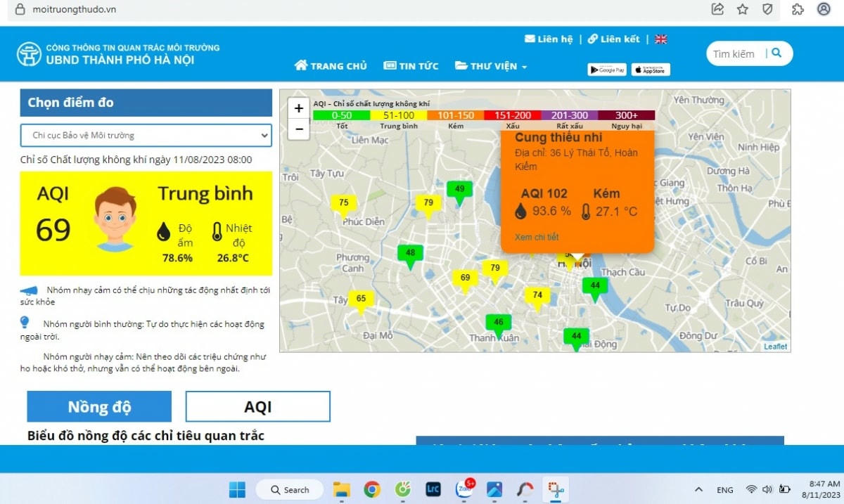Image resolution: width=844 pixels, height=504 pixels.
Task: Open Chrome from the Windows taskbar
Action: 372,489
